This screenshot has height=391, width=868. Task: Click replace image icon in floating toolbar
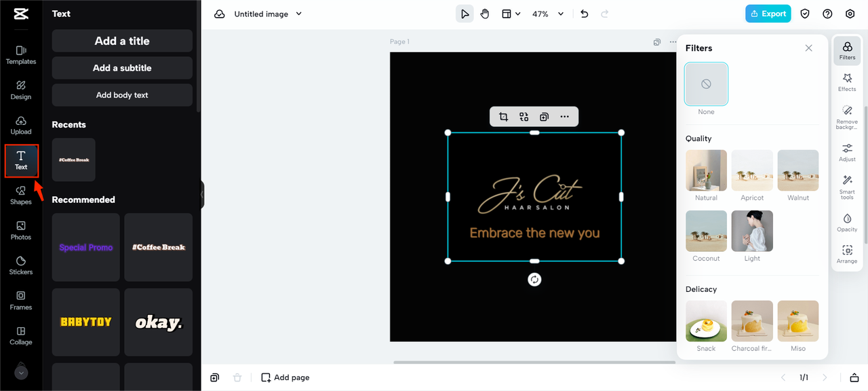(524, 117)
